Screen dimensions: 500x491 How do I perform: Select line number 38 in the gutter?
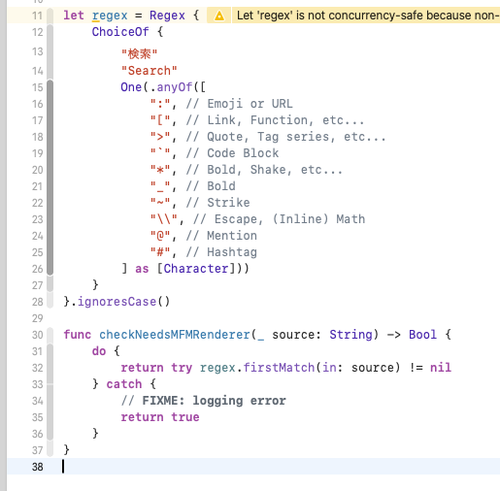pyautogui.click(x=38, y=467)
